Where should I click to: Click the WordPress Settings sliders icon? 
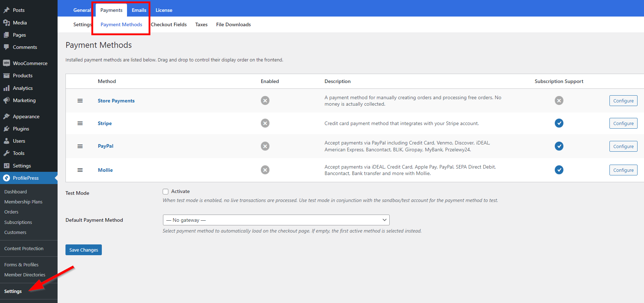click(x=6, y=166)
